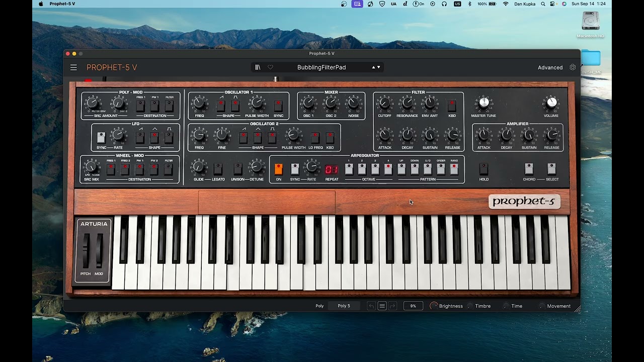
Task: Open the Apple menu
Action: (41, 4)
